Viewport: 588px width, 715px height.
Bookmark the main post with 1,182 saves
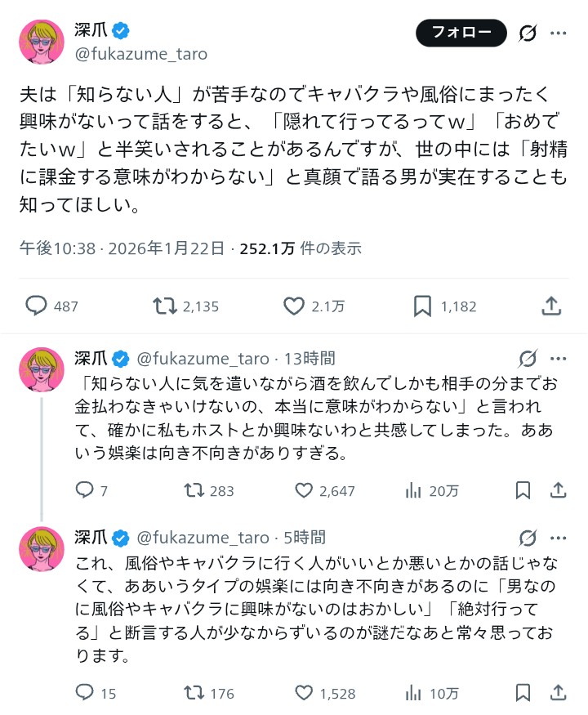(422, 306)
